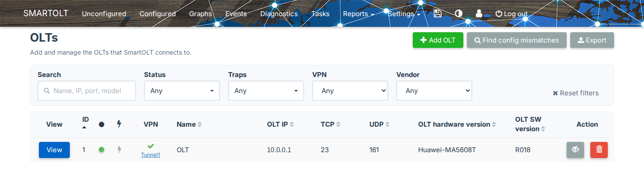Go to Events page
Viewport: 644px width, 171px height.
(236, 14)
